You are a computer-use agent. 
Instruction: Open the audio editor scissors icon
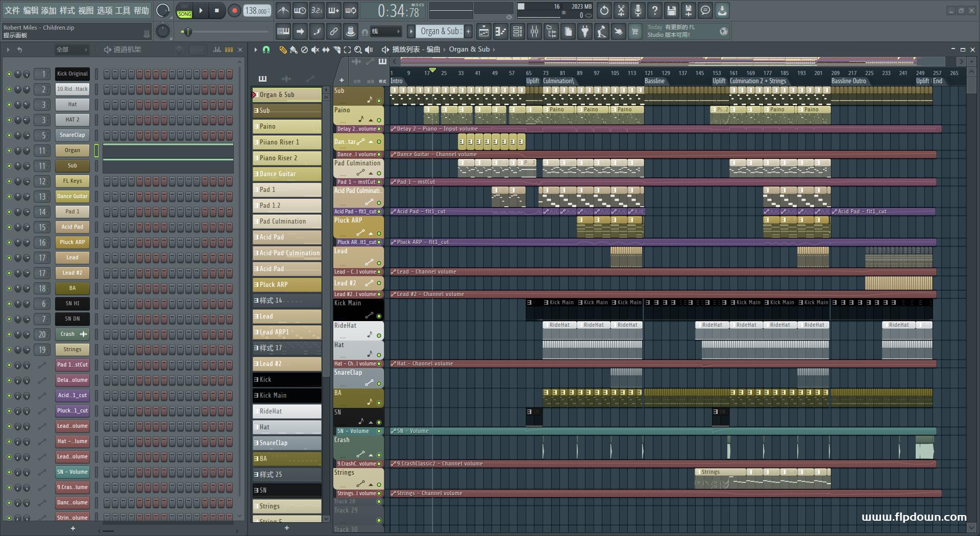pos(621,10)
